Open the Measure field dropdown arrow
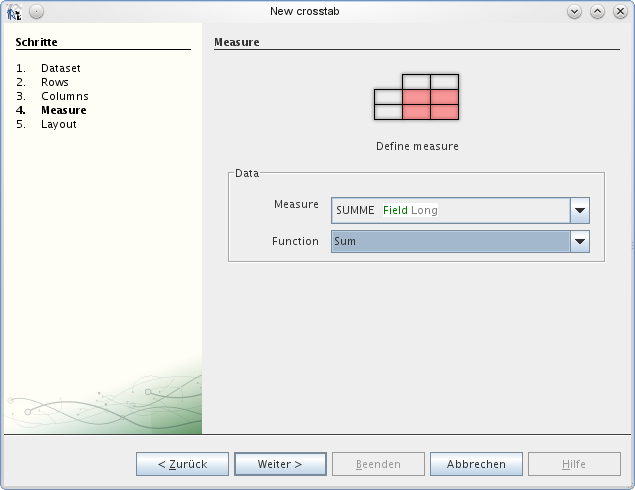 coord(580,211)
